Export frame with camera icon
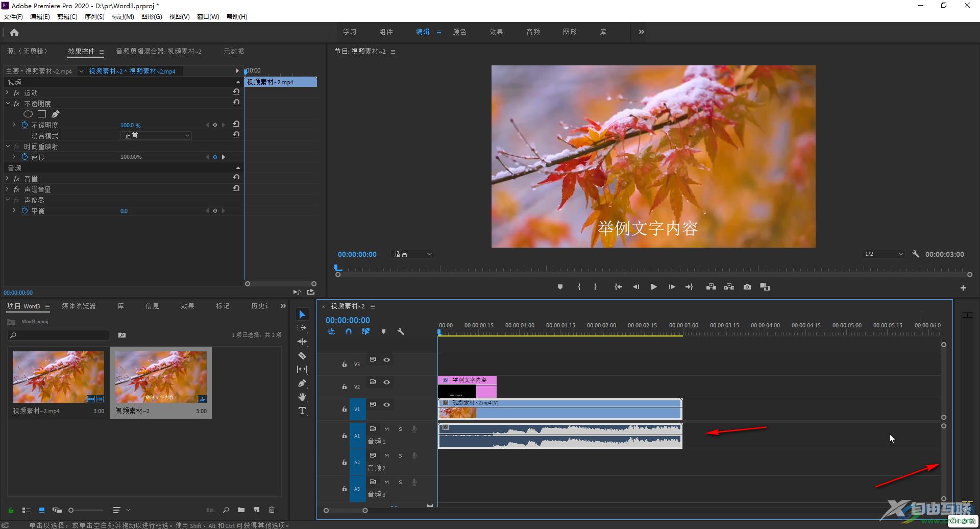Image resolution: width=980 pixels, height=529 pixels. [x=747, y=287]
